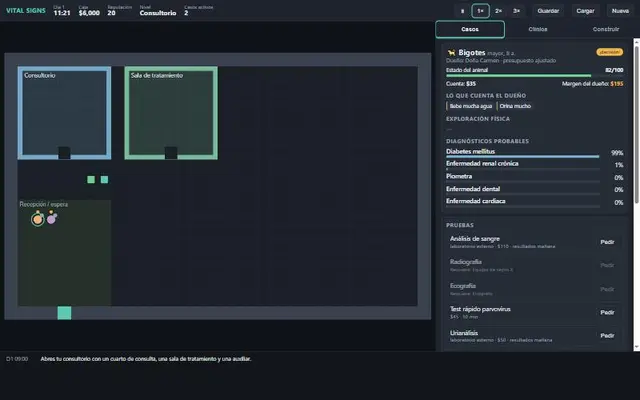Image resolution: width=640 pixels, height=400 pixels.
Task: Select the right green staff marker
Action: pyautogui.click(x=104, y=180)
